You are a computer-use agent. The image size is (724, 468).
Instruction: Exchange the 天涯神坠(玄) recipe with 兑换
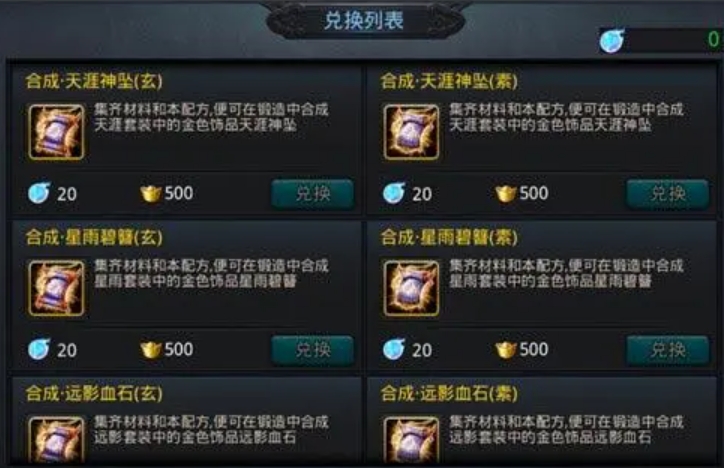pos(313,194)
